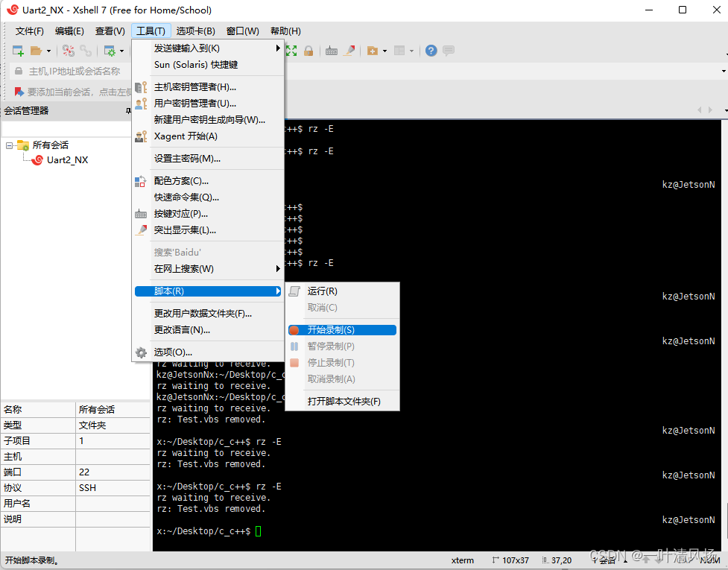Select the 所有会话 folder
Viewport: 728px width, 570px height.
pos(50,145)
